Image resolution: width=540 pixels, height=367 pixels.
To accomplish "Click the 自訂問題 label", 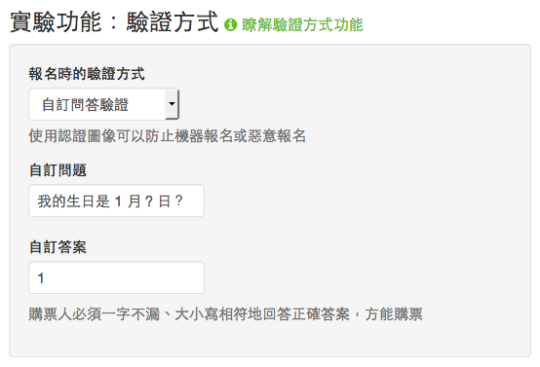I will pyautogui.click(x=58, y=170).
